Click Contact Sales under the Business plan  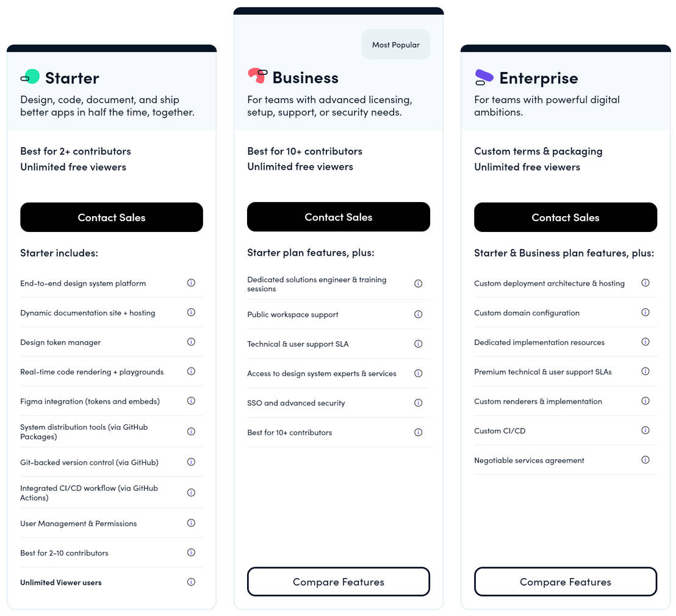click(x=338, y=217)
